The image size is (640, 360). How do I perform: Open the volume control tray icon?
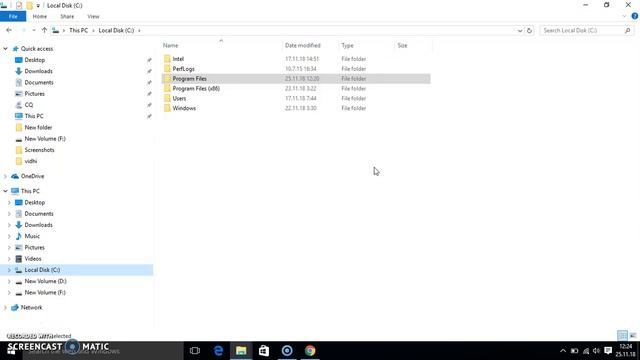click(596, 351)
